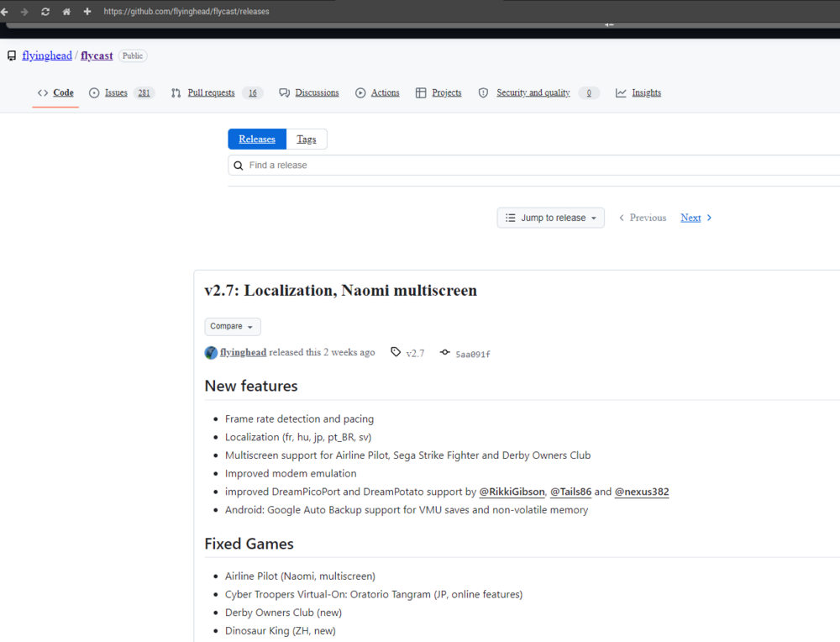
Task: Expand the Compare dropdown
Action: (x=233, y=326)
